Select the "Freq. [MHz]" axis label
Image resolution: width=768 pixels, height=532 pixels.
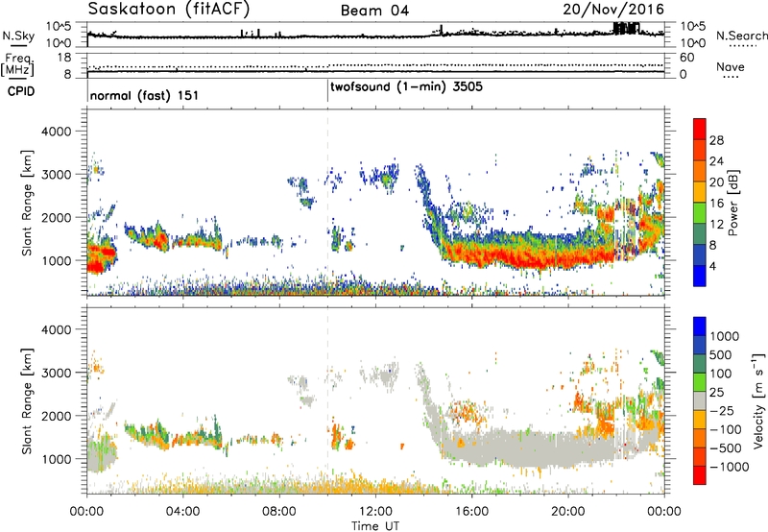point(17,65)
